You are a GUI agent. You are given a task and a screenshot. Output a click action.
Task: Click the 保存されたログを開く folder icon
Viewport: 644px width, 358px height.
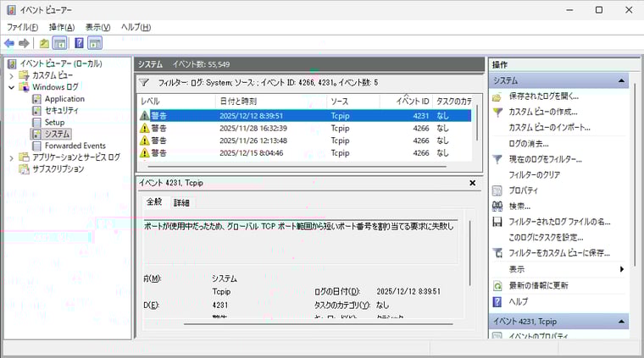click(x=497, y=97)
